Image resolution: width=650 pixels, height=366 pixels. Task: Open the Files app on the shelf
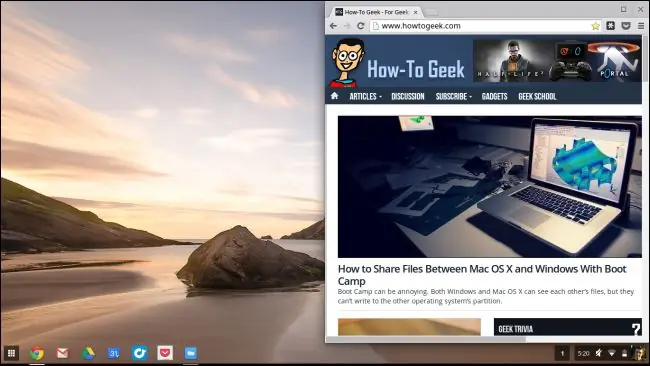pyautogui.click(x=191, y=353)
